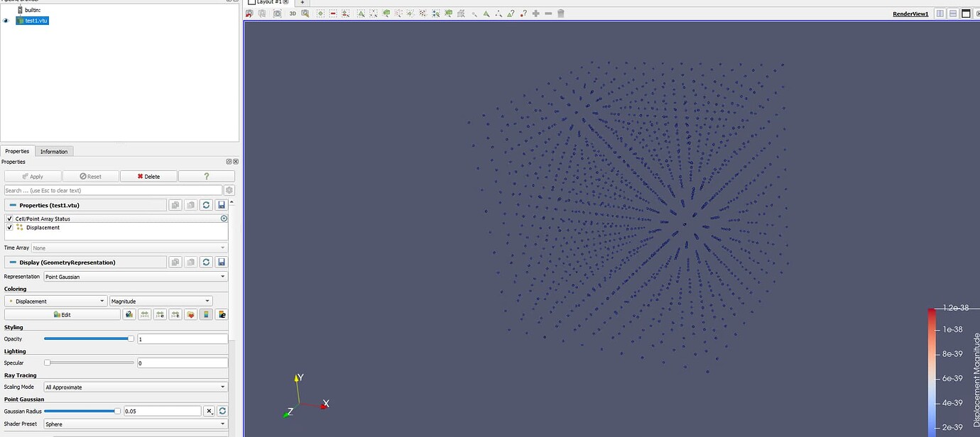Click the capture screenshot toolbar icon

pos(277,13)
